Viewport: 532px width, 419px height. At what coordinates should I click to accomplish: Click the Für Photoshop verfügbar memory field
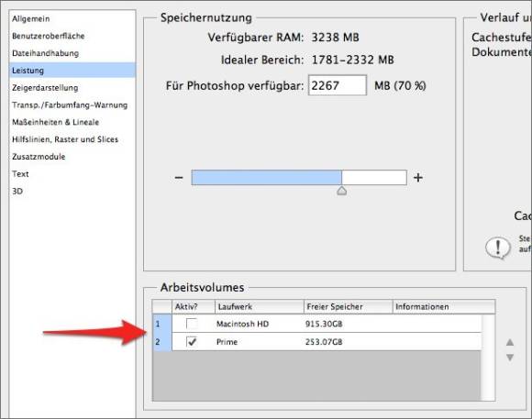pos(338,85)
